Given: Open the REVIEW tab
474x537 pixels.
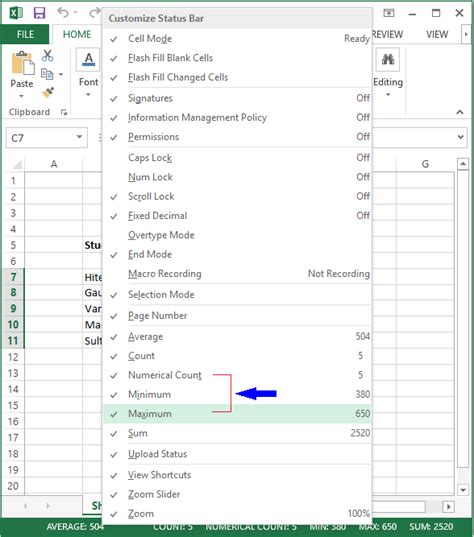Looking at the screenshot, I should [x=387, y=35].
